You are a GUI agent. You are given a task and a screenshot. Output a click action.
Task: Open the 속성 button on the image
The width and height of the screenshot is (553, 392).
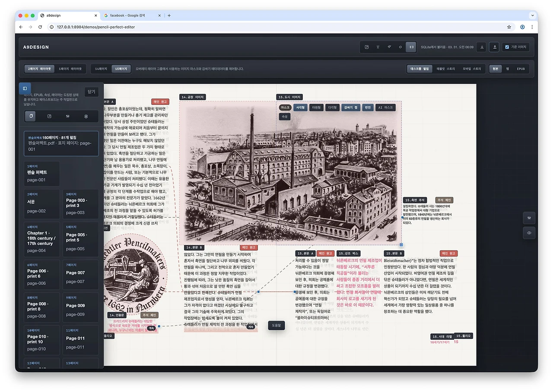coord(285,117)
